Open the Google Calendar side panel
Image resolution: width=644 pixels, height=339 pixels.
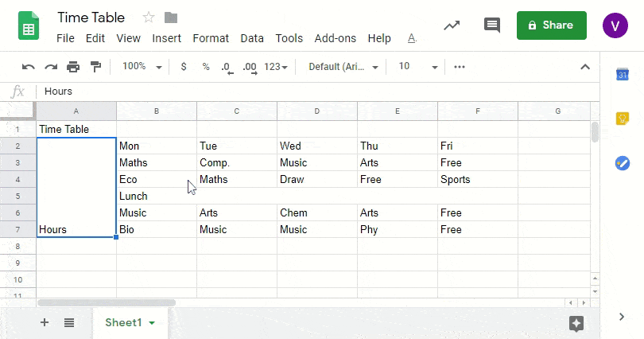pyautogui.click(x=623, y=75)
